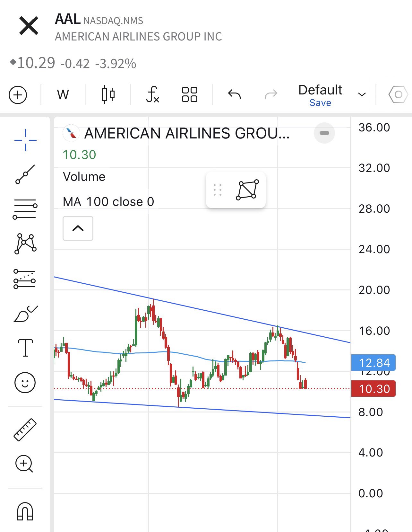Open the candlestick chart type menu

pos(108,94)
